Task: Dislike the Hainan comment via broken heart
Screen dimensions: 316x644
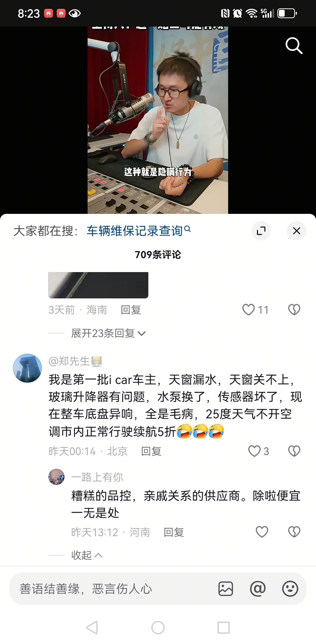Action: click(294, 310)
